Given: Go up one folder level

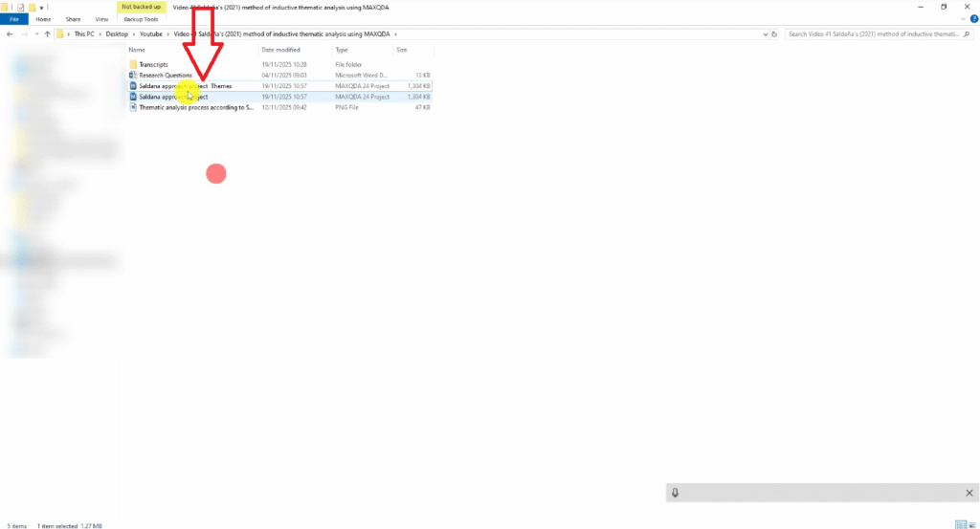Looking at the screenshot, I should [x=47, y=34].
